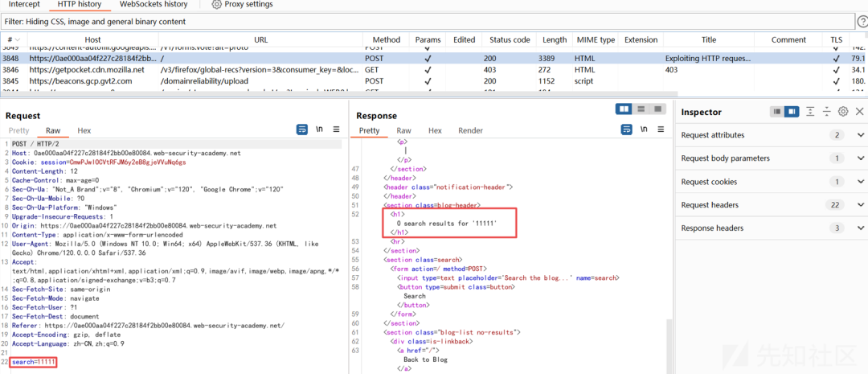Open the filter help question icon
868x374 pixels.
(x=862, y=22)
